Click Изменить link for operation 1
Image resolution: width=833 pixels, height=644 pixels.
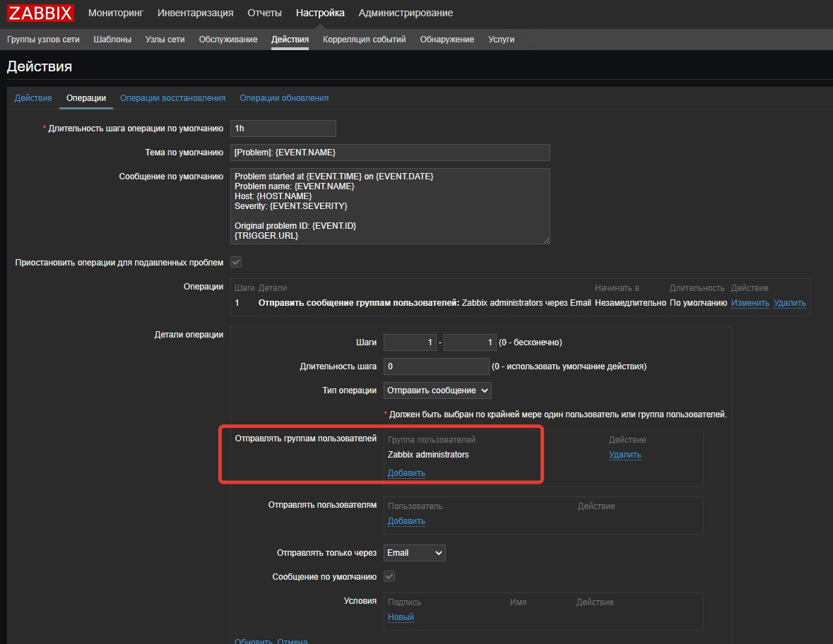pos(750,303)
